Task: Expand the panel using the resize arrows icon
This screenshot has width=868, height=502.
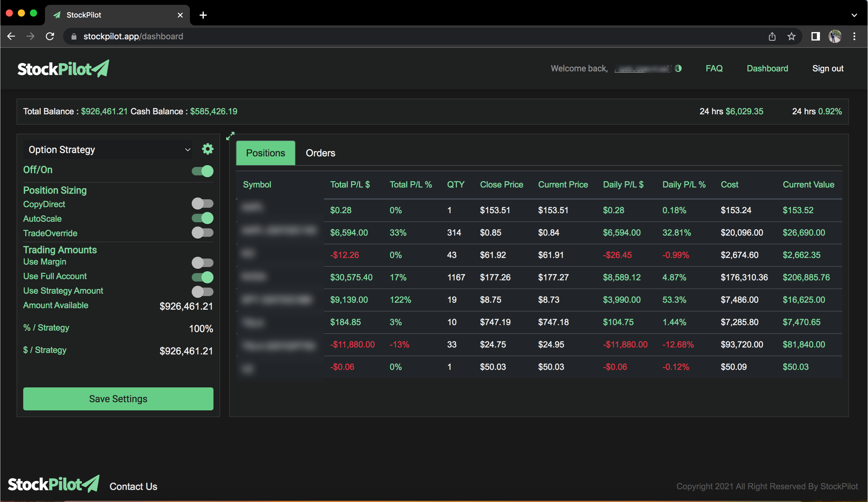Action: [230, 135]
